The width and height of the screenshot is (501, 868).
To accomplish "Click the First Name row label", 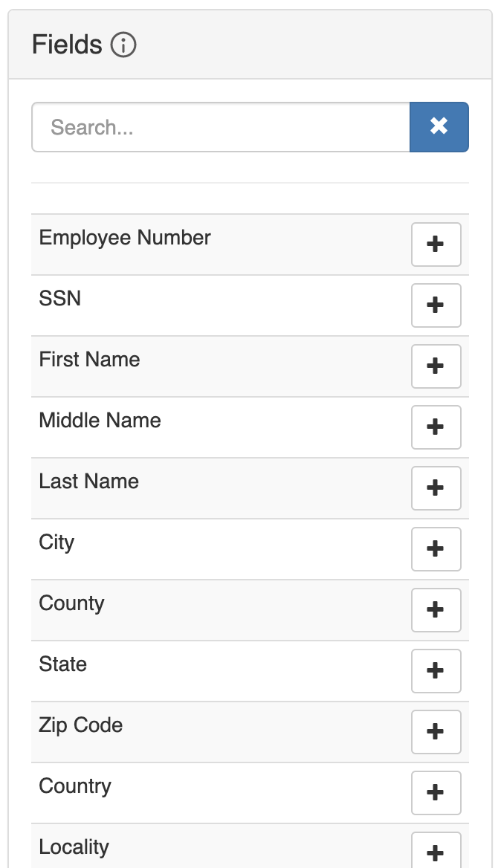I will 89,360.
